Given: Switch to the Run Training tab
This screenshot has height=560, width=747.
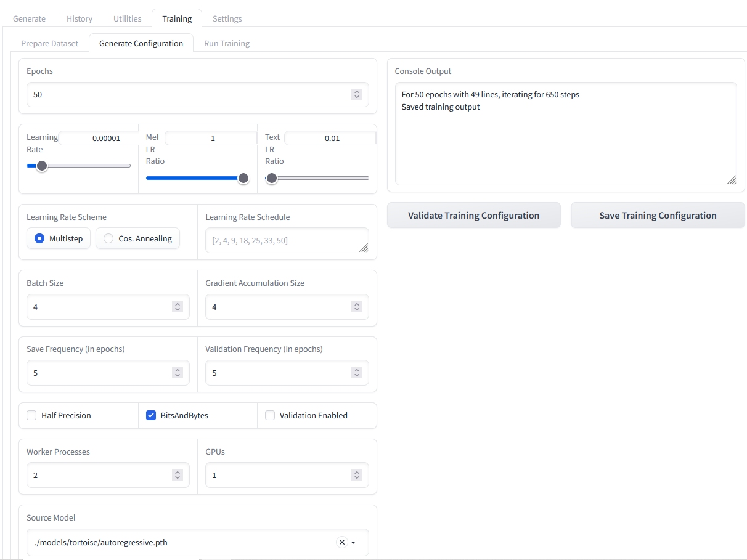Looking at the screenshot, I should [226, 43].
